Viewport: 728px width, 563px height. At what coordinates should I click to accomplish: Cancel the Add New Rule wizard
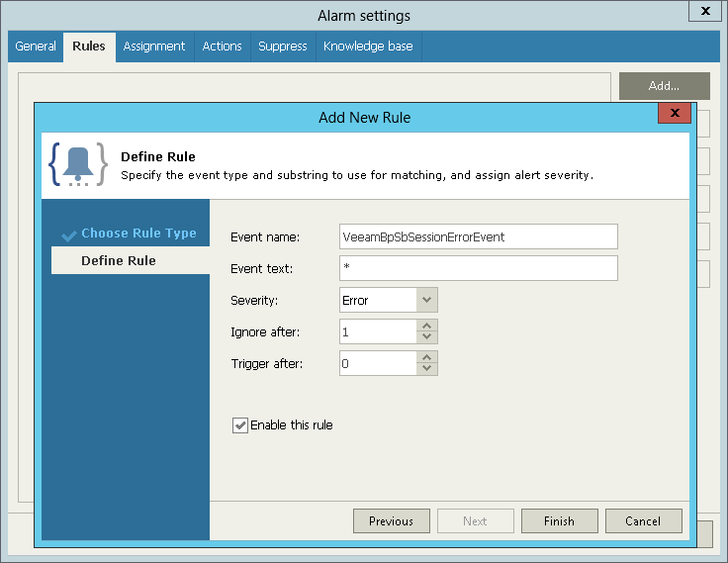644,521
